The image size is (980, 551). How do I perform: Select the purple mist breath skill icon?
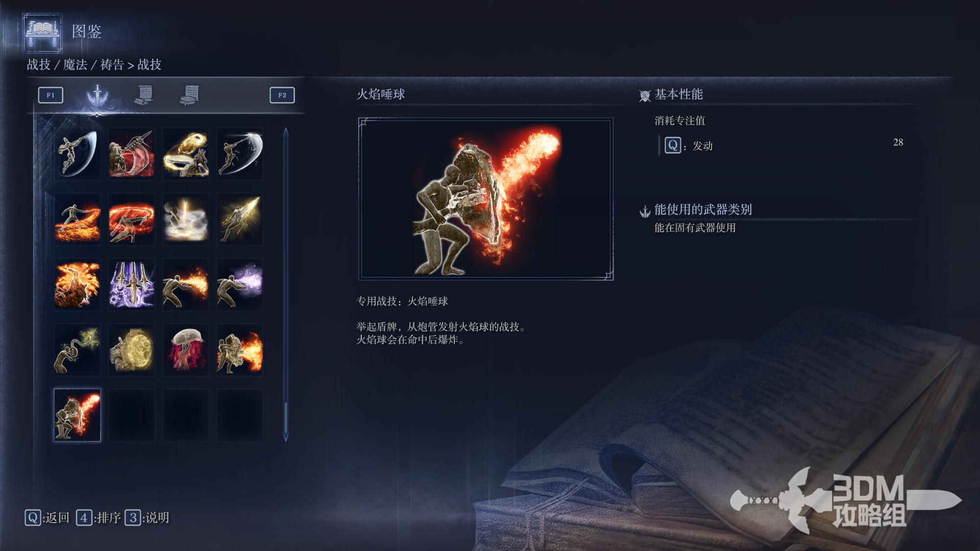tap(240, 284)
